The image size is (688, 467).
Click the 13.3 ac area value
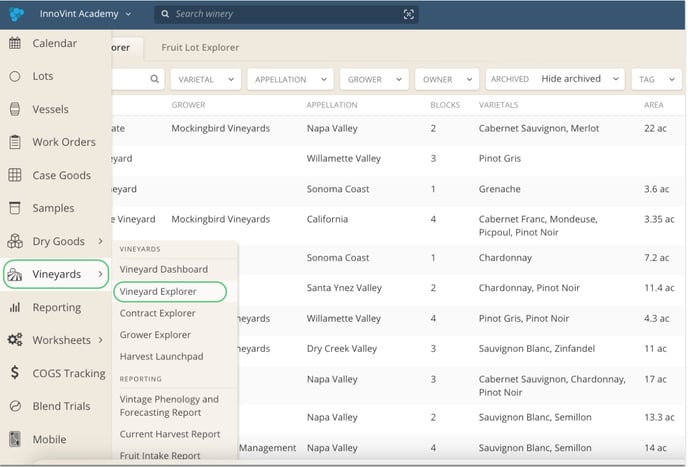click(659, 417)
